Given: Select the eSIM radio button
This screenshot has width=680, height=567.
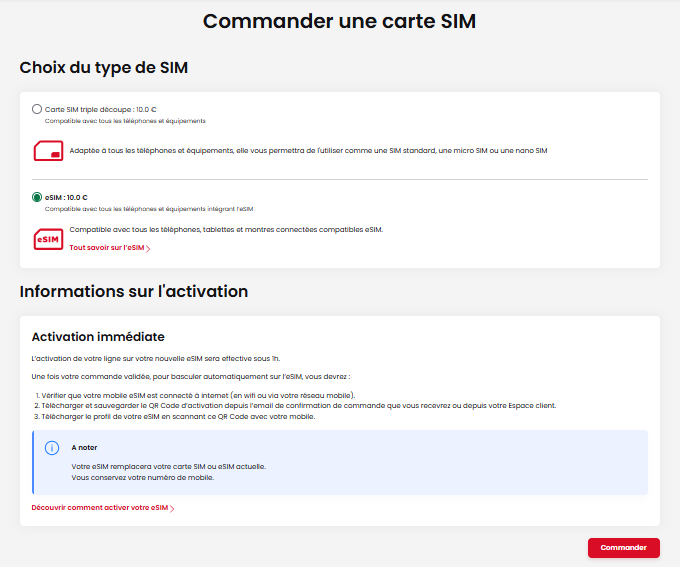Looking at the screenshot, I should (x=37, y=197).
